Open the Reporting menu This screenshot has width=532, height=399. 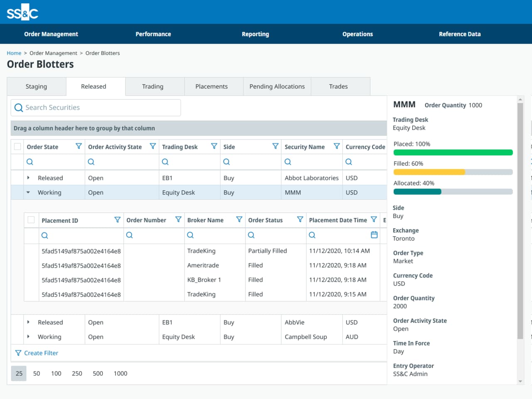point(255,34)
